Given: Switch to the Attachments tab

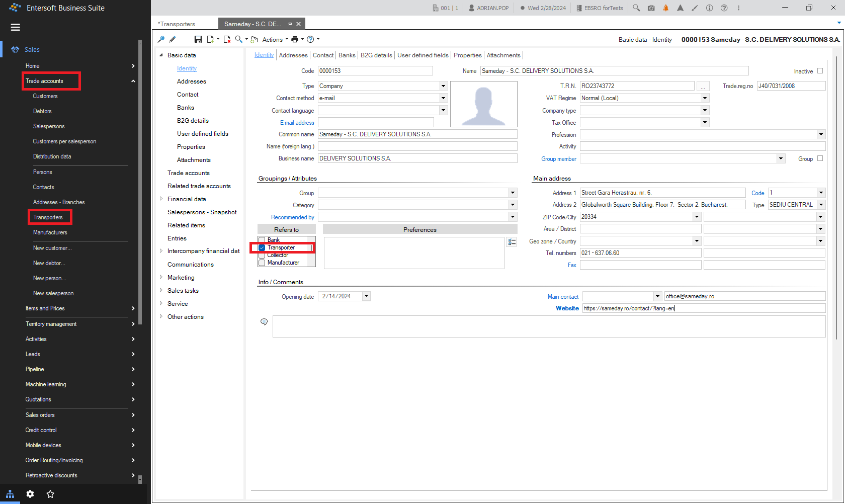Looking at the screenshot, I should (503, 55).
